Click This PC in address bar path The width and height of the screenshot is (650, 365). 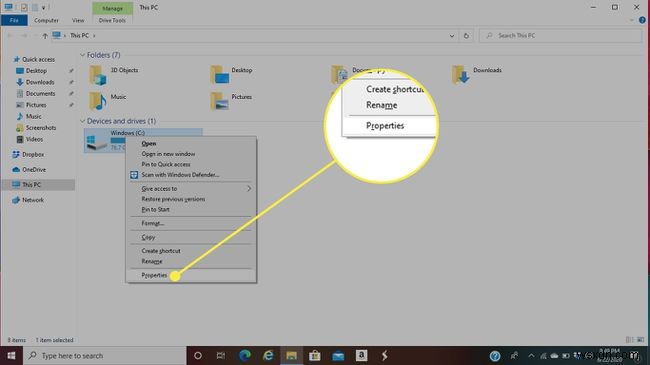click(x=79, y=36)
